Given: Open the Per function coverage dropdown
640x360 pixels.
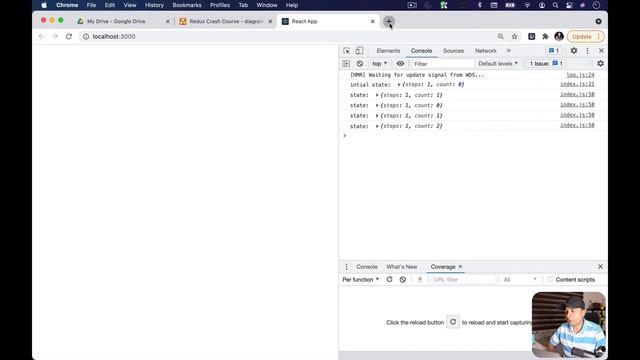Looking at the screenshot, I should coord(361,279).
